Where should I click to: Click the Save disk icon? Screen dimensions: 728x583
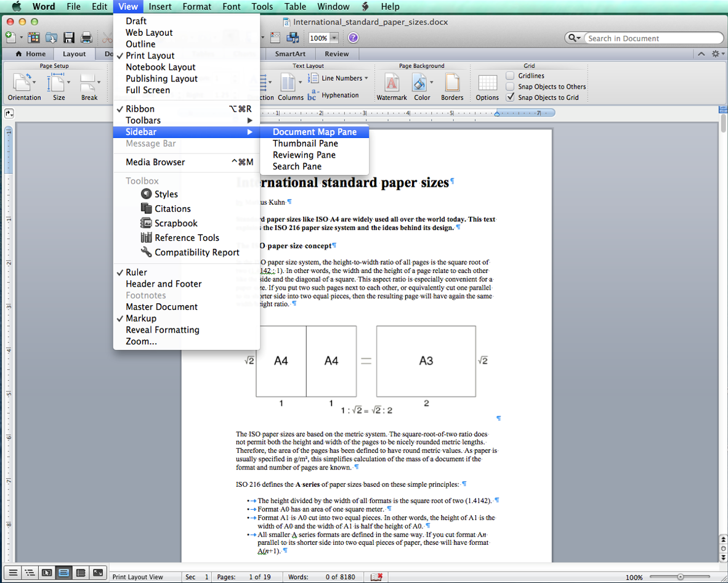click(69, 38)
